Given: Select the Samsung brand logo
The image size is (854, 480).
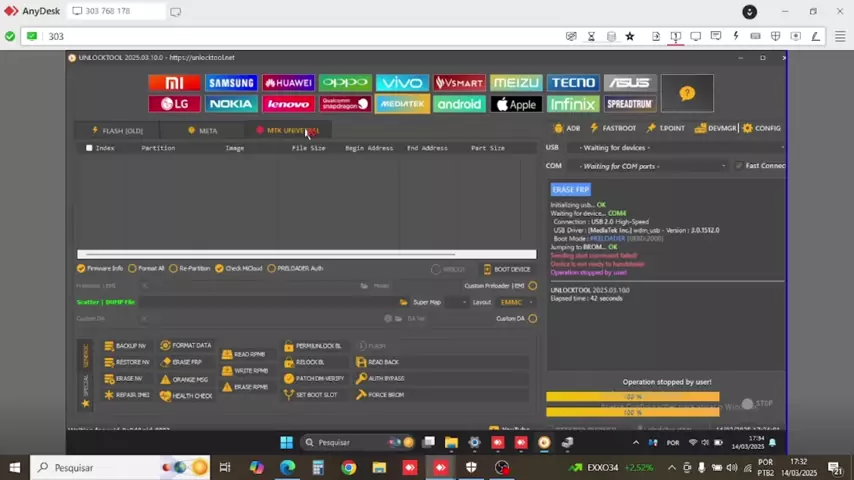Looking at the screenshot, I should (231, 83).
